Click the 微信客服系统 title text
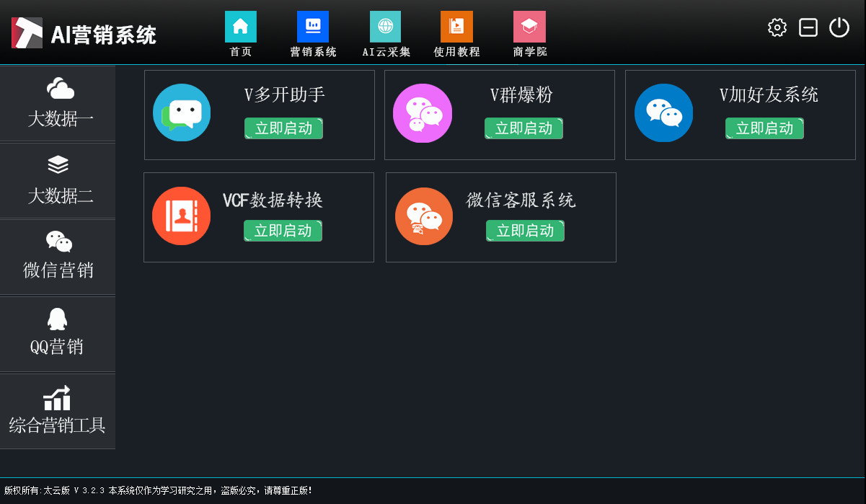Viewport: 866px width, 504px height. tap(521, 200)
